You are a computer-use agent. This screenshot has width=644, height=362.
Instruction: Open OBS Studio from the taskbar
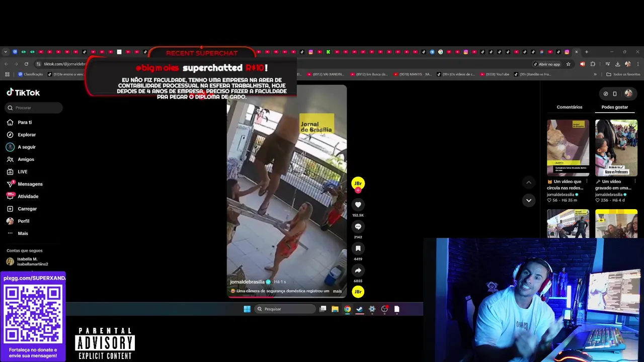[x=384, y=309]
